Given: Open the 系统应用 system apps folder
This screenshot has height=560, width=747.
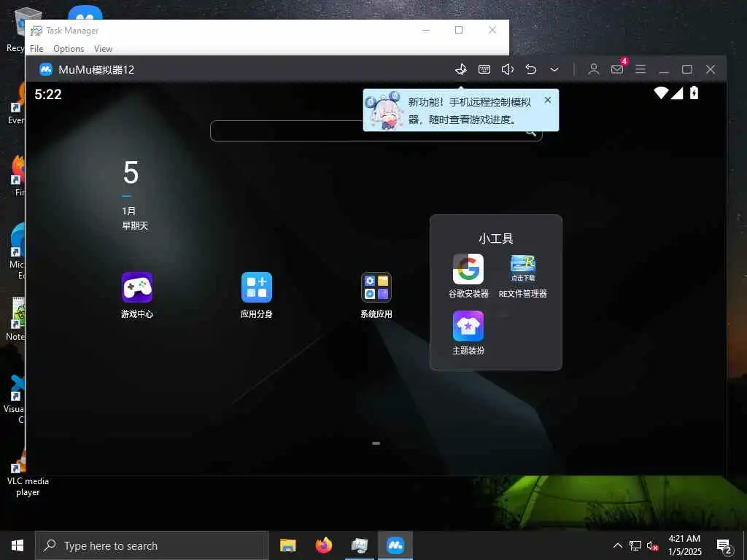Looking at the screenshot, I should [x=376, y=287].
